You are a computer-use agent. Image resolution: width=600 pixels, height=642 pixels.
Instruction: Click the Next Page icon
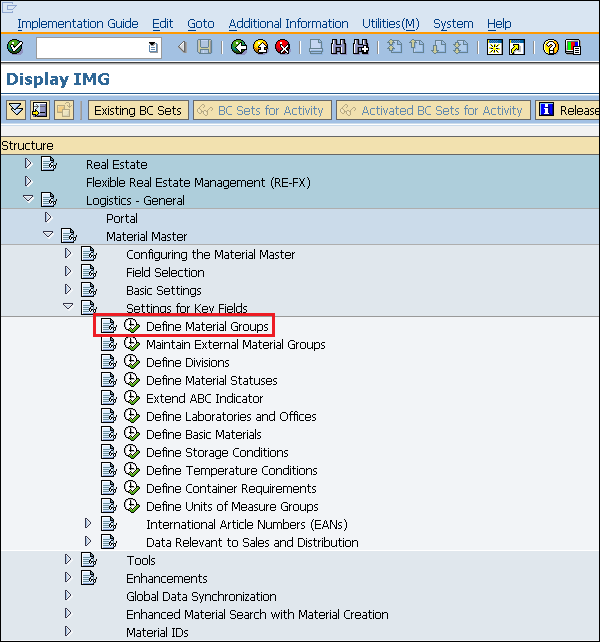[x=439, y=47]
